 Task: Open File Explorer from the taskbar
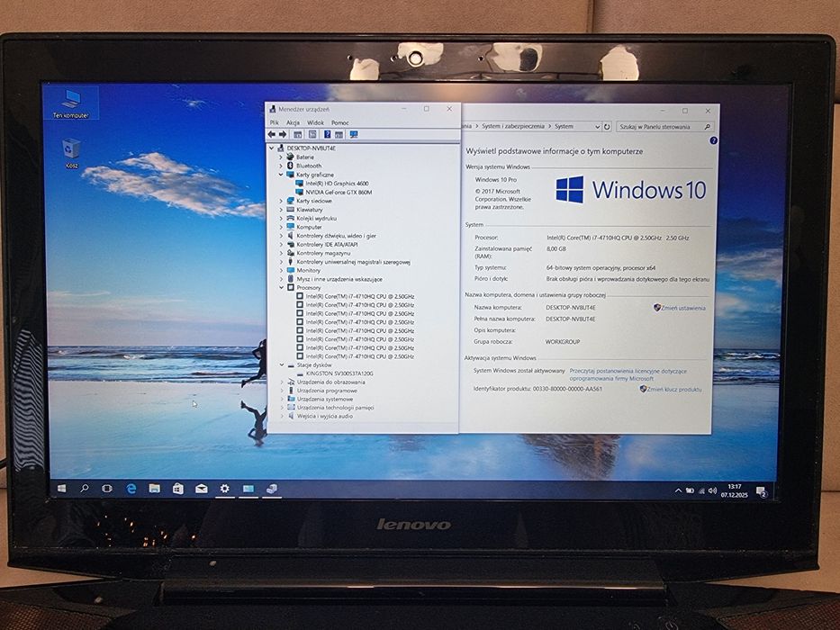(x=154, y=489)
